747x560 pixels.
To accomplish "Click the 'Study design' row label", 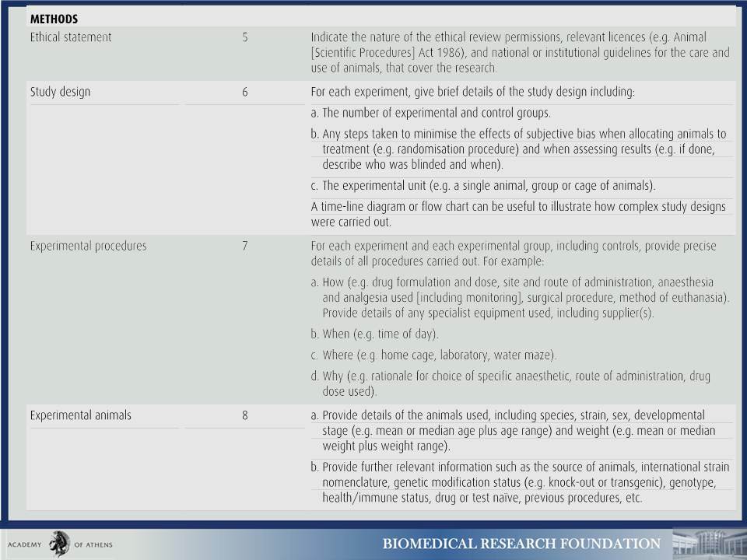I will tap(60, 92).
